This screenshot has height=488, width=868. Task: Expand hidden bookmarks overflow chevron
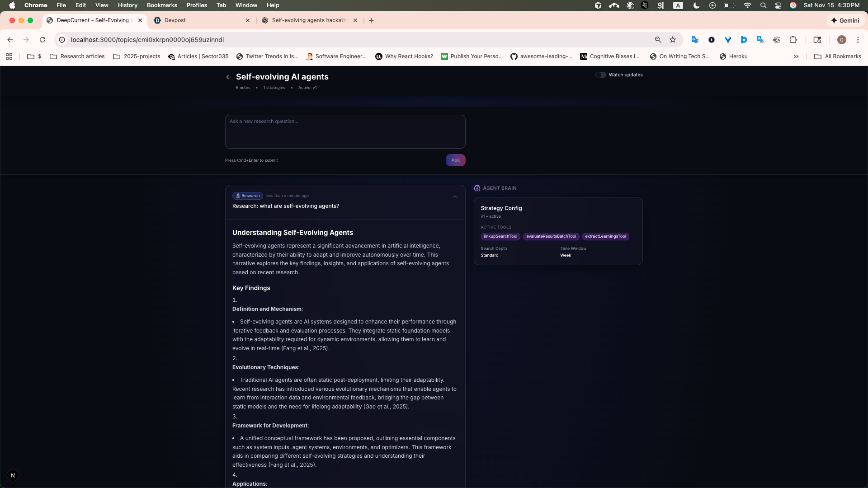[x=796, y=56]
